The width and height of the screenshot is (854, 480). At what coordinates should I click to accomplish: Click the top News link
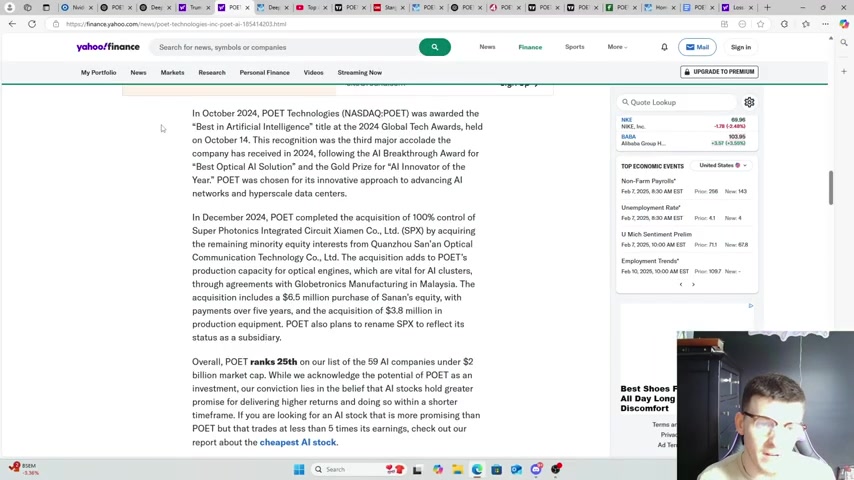pyautogui.click(x=487, y=47)
